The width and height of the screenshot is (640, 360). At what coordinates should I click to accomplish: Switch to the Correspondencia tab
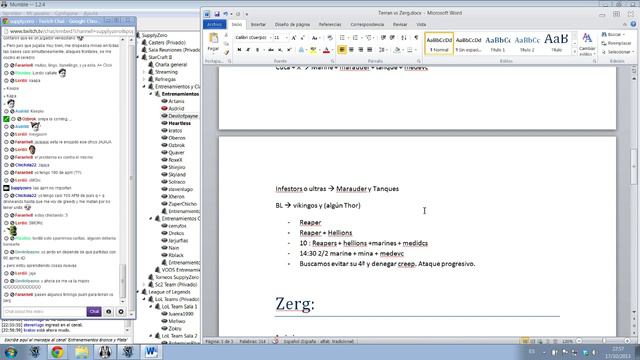(367, 24)
